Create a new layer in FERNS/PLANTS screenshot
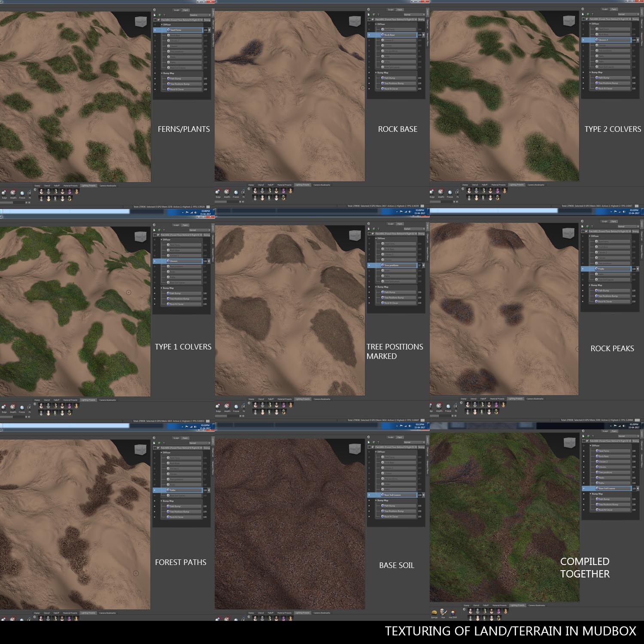The image size is (644, 644). [x=155, y=15]
